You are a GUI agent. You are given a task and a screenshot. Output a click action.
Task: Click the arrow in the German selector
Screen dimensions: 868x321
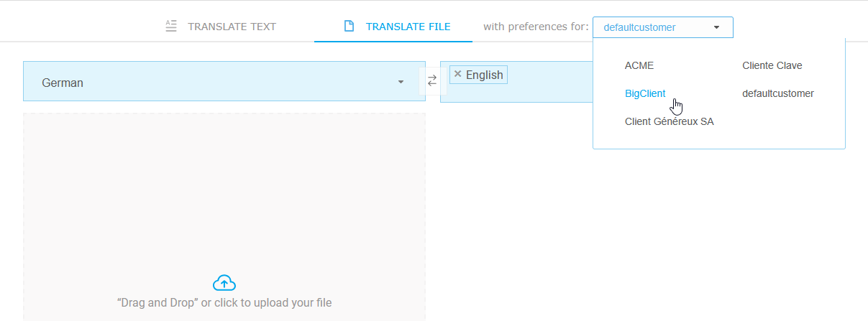pyautogui.click(x=401, y=82)
